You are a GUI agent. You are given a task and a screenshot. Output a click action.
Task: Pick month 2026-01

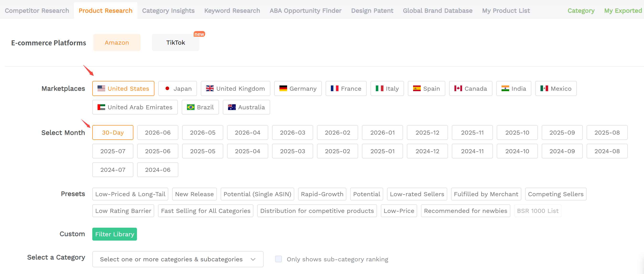click(x=382, y=132)
